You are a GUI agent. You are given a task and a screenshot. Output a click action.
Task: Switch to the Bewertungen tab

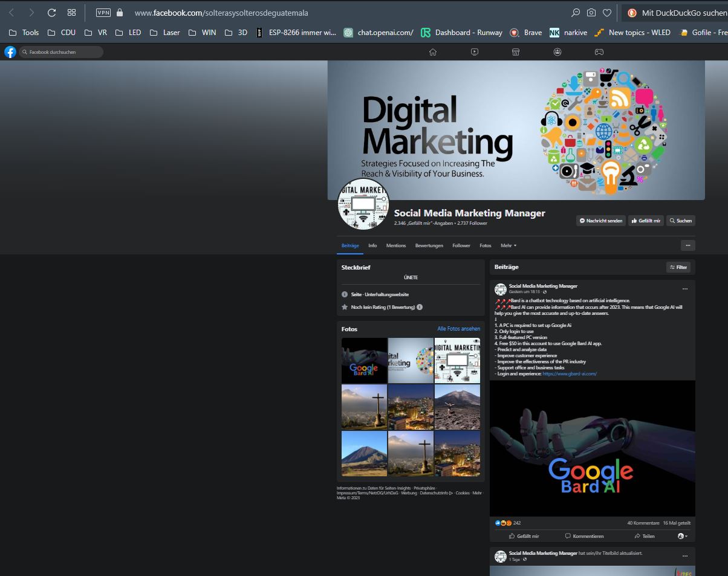429,245
